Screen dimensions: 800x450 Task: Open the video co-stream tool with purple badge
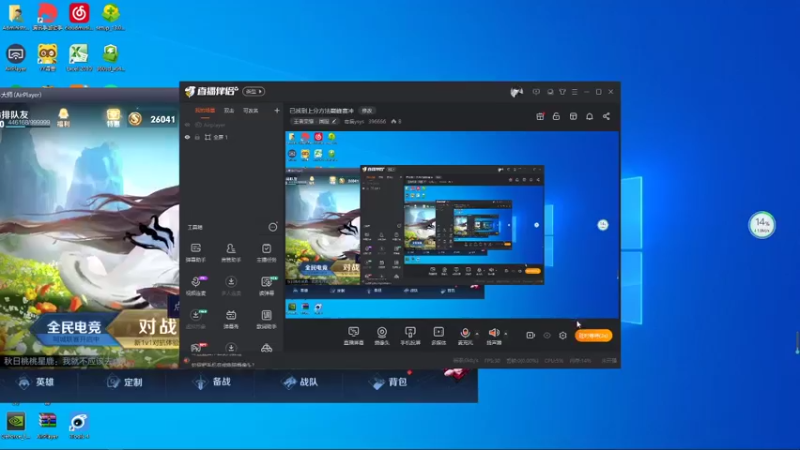tap(196, 286)
